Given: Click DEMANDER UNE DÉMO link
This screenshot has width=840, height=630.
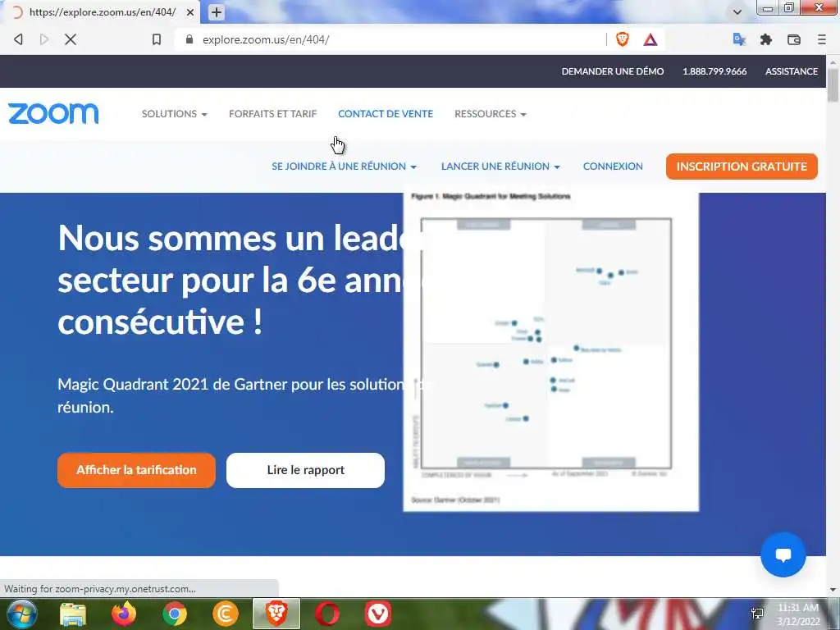Looking at the screenshot, I should [612, 71].
